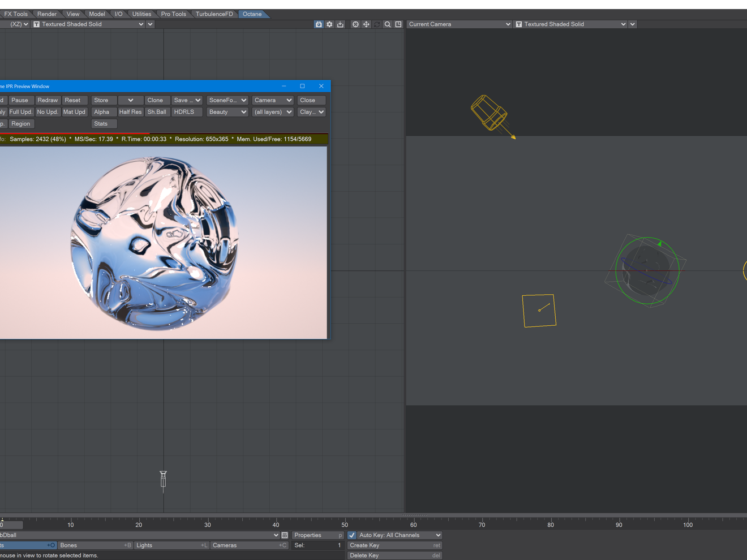The width and height of the screenshot is (747, 560).
Task: Open left viewport settings gear icon
Action: pyautogui.click(x=329, y=24)
